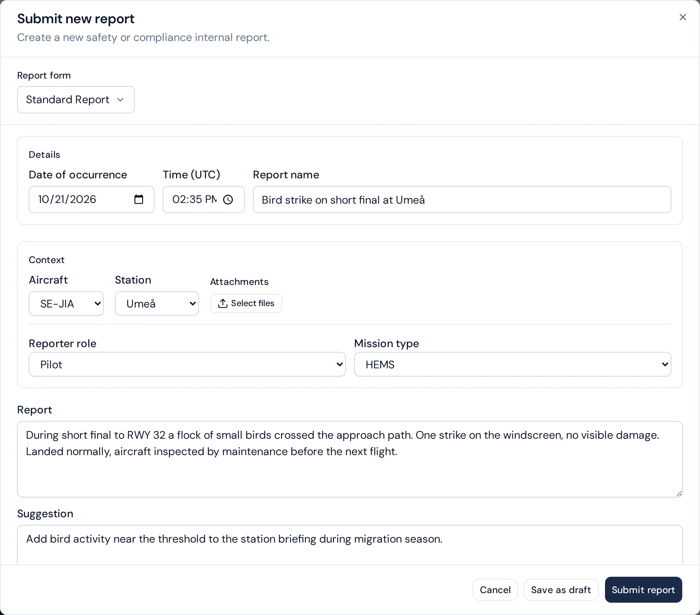Click the 'Mission type' label
The width and height of the screenshot is (700, 615).
tap(387, 343)
